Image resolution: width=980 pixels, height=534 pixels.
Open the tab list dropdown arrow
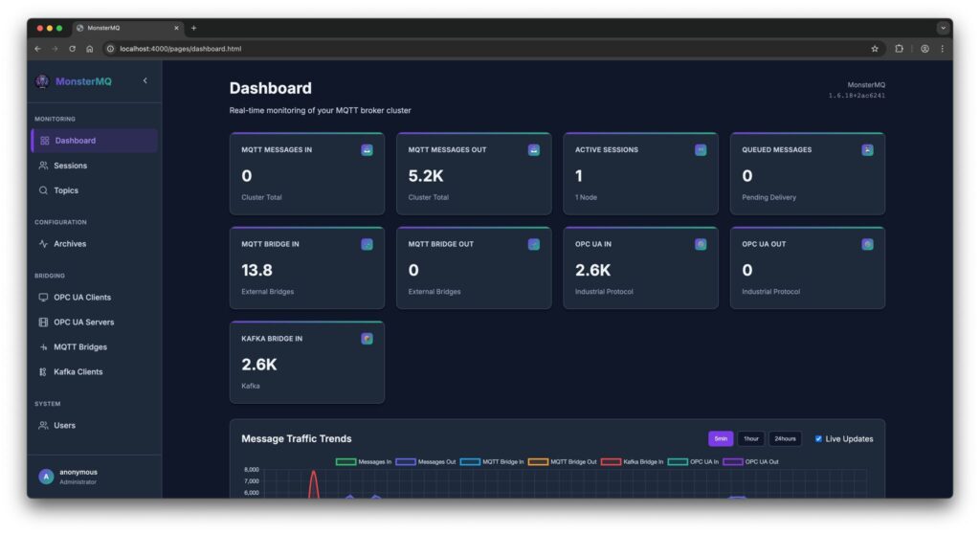pyautogui.click(x=942, y=28)
